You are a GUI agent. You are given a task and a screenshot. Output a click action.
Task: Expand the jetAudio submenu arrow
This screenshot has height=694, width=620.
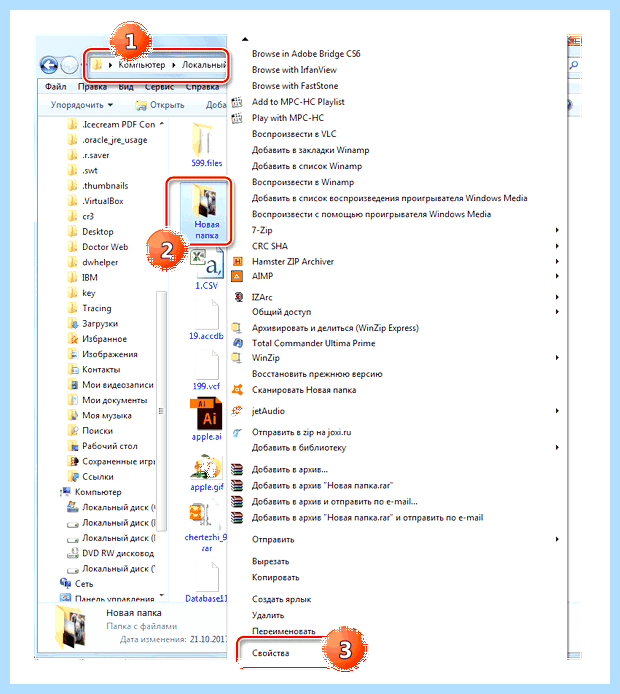click(557, 411)
